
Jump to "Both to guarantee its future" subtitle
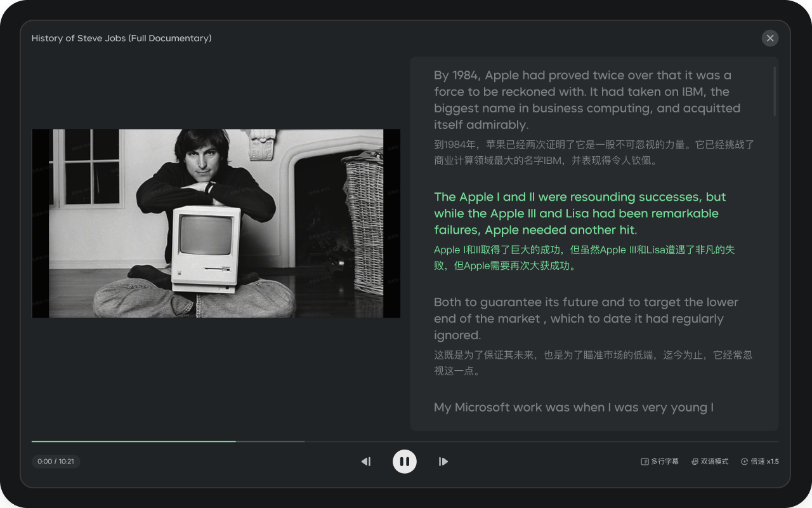pos(586,319)
